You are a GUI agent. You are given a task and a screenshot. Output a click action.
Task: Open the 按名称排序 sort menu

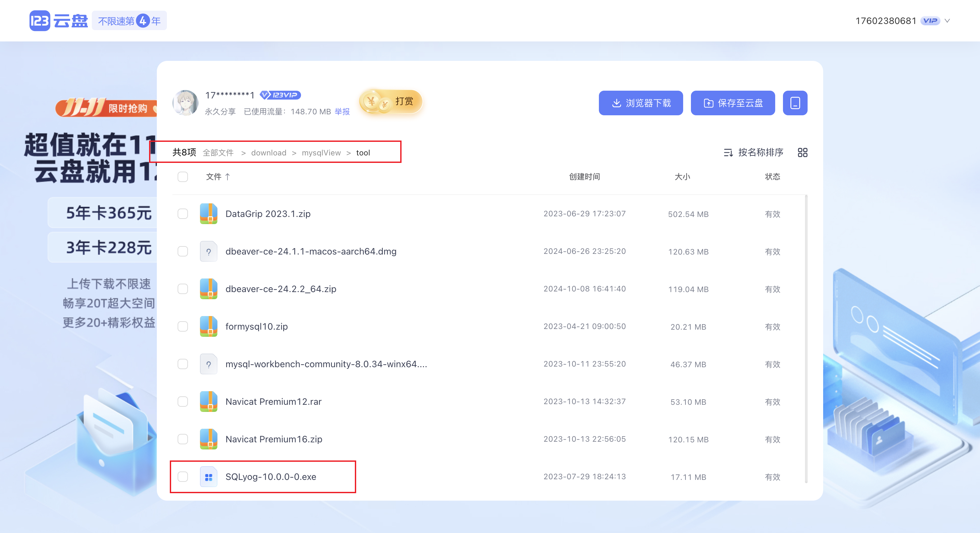tap(753, 153)
